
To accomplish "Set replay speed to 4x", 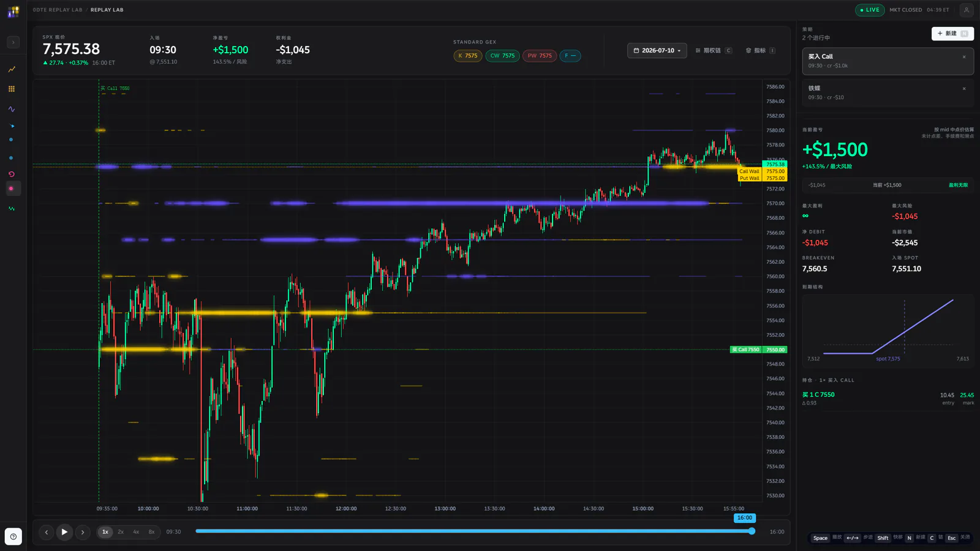I will click(136, 532).
